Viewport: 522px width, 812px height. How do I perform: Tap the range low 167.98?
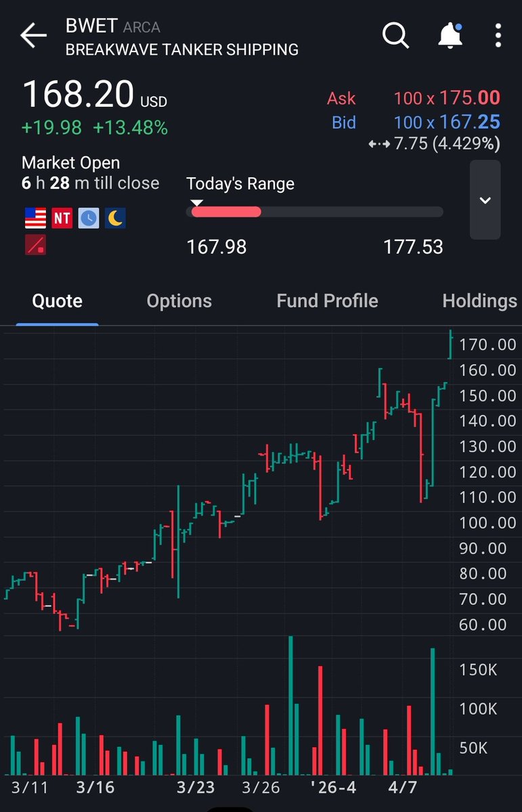click(x=217, y=247)
